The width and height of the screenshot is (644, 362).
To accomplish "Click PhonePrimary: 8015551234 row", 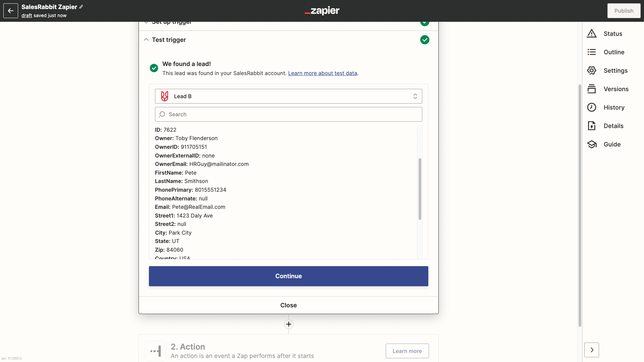I will (191, 190).
